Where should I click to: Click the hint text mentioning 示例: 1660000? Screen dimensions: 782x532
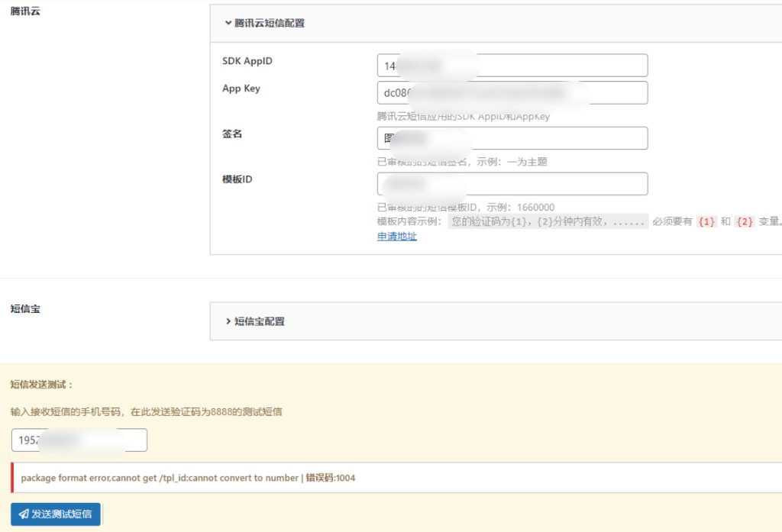click(466, 208)
